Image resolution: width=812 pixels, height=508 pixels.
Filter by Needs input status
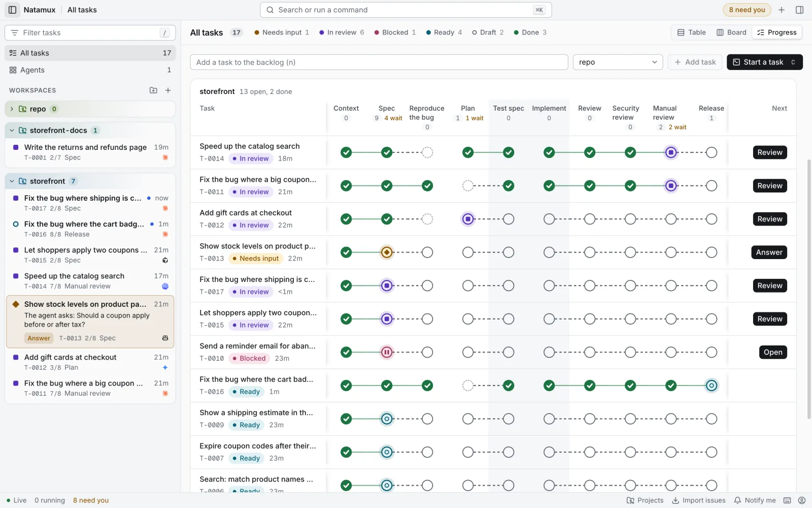click(282, 33)
